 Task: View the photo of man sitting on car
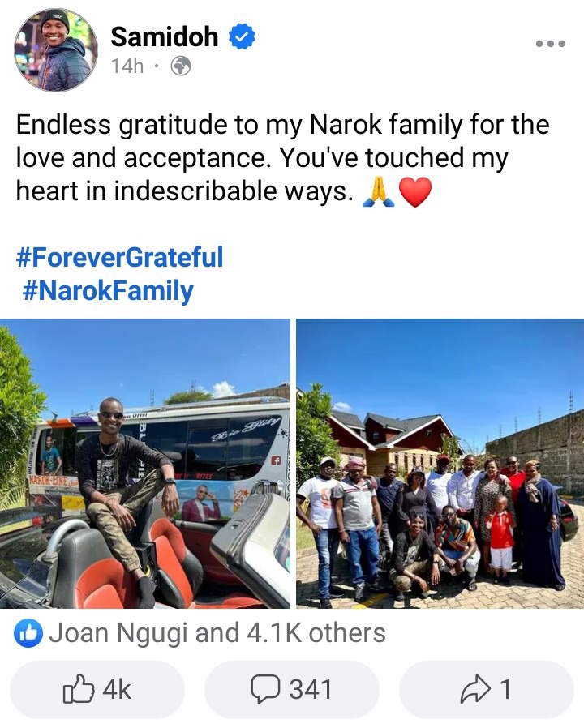pos(145,464)
